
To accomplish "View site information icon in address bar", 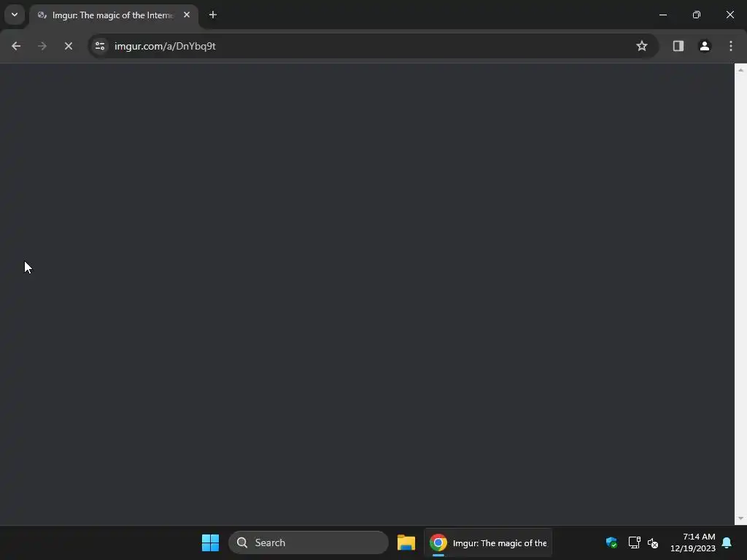I will tap(100, 46).
